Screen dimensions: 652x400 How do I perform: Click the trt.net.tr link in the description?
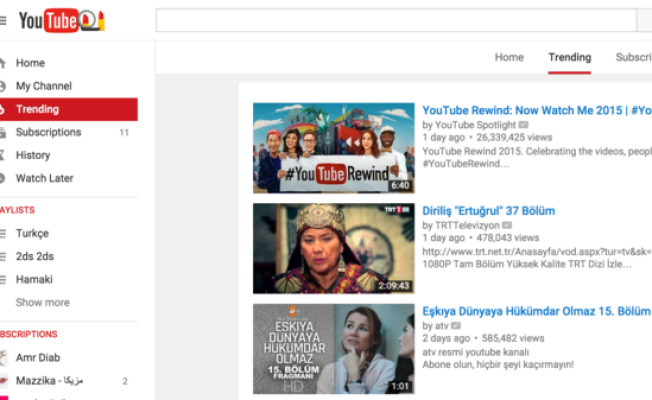[537, 252]
